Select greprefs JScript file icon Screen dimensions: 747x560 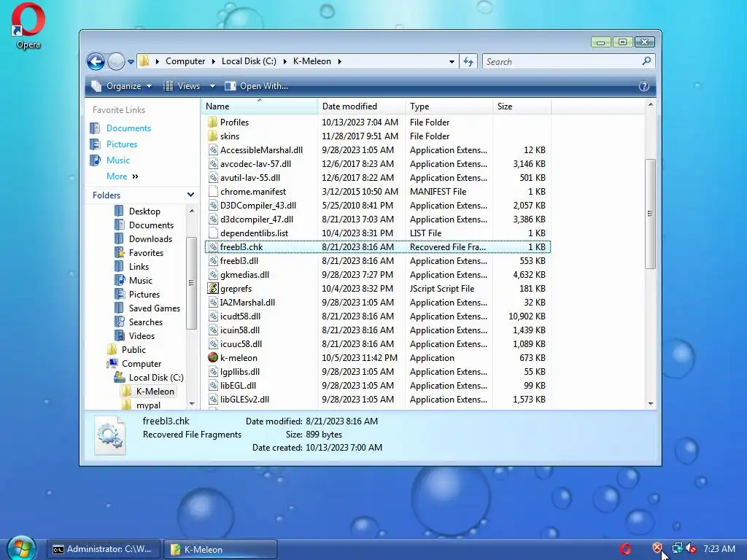click(x=213, y=289)
